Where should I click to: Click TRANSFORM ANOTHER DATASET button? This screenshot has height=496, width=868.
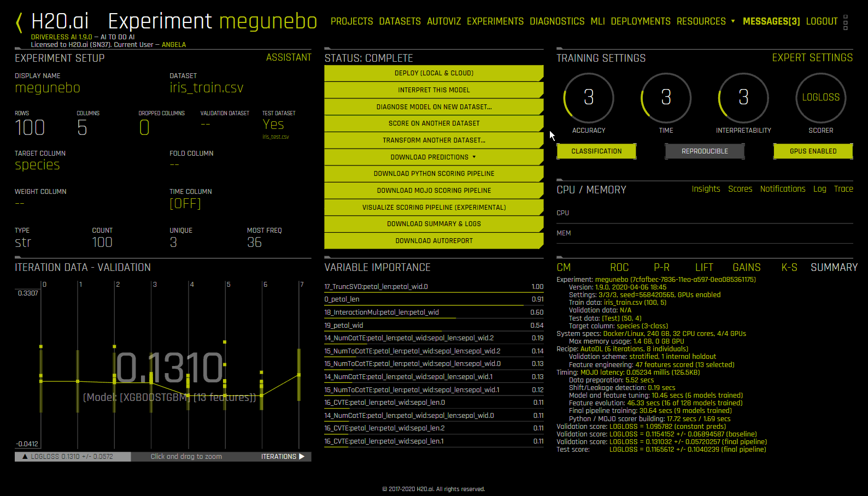434,140
